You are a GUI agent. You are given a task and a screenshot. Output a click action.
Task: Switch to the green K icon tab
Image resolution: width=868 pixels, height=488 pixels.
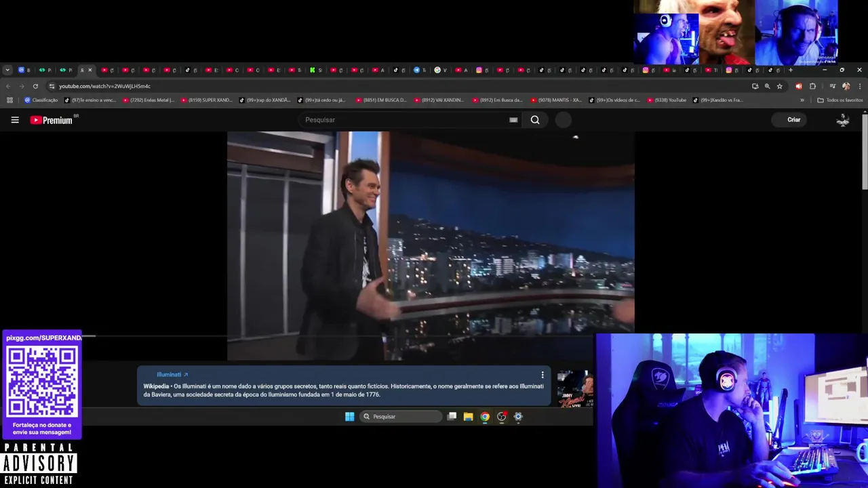[315, 70]
